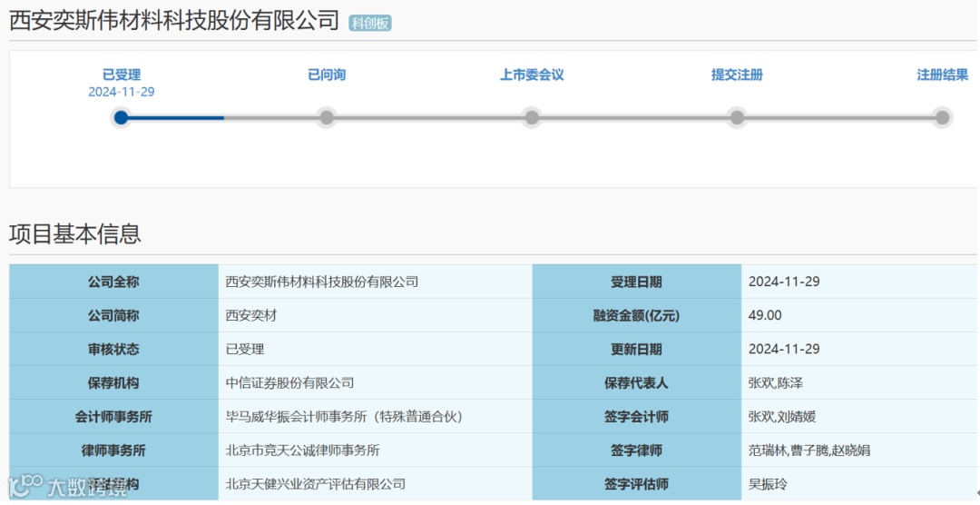Select the 已问询 stage label

(x=327, y=75)
